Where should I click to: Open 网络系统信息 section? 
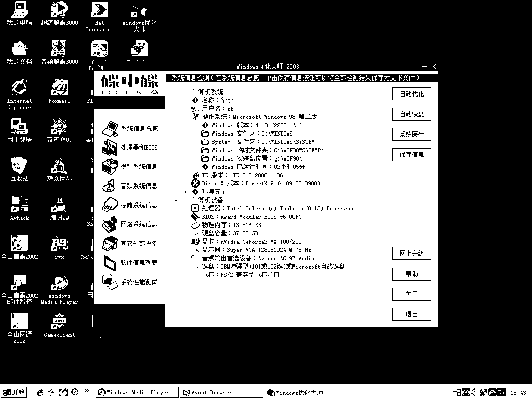[x=130, y=224]
